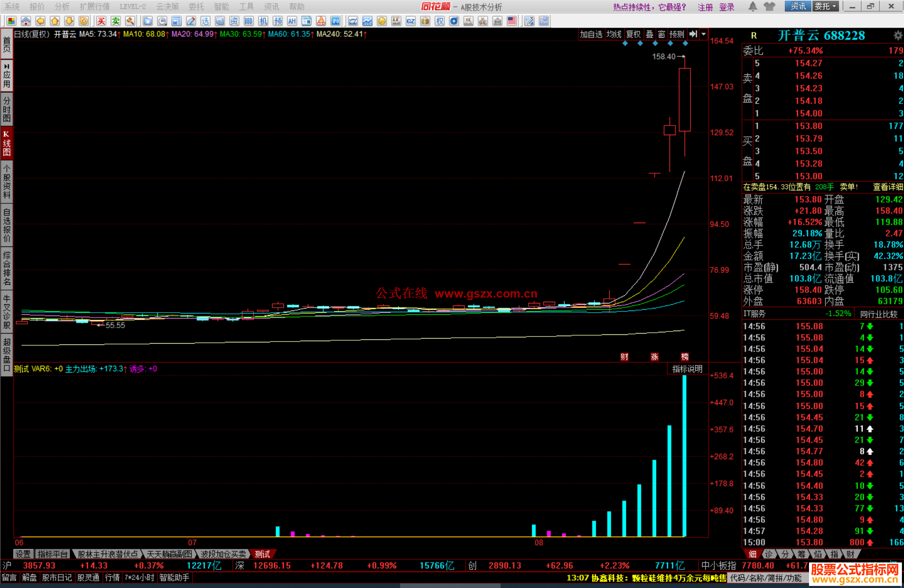
Task: Toggle 叠 overlay chart option
Action: tap(650, 34)
